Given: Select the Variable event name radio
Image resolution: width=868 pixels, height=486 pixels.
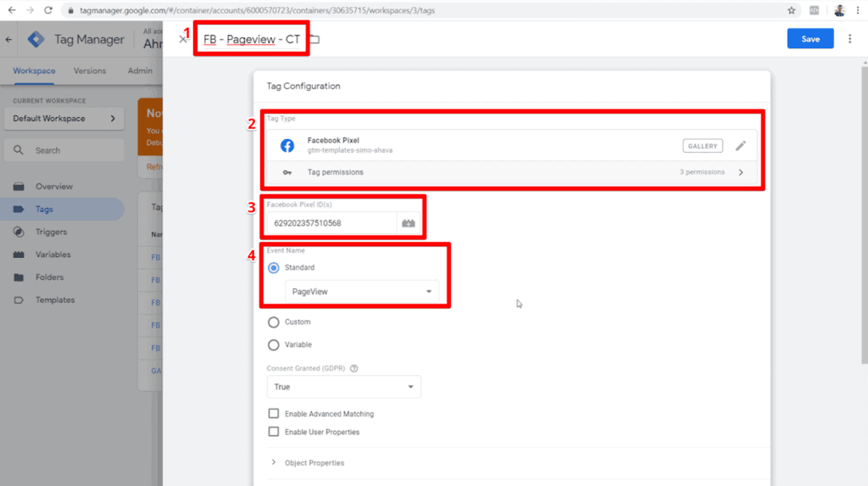Looking at the screenshot, I should 274,344.
